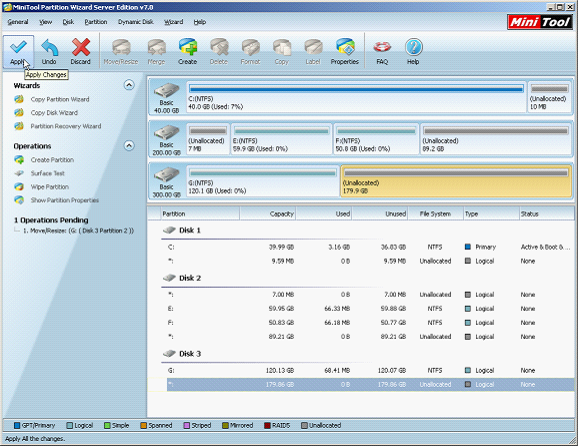The height and width of the screenshot is (446, 578).
Task: Collapse the Operations panel section
Action: click(129, 146)
